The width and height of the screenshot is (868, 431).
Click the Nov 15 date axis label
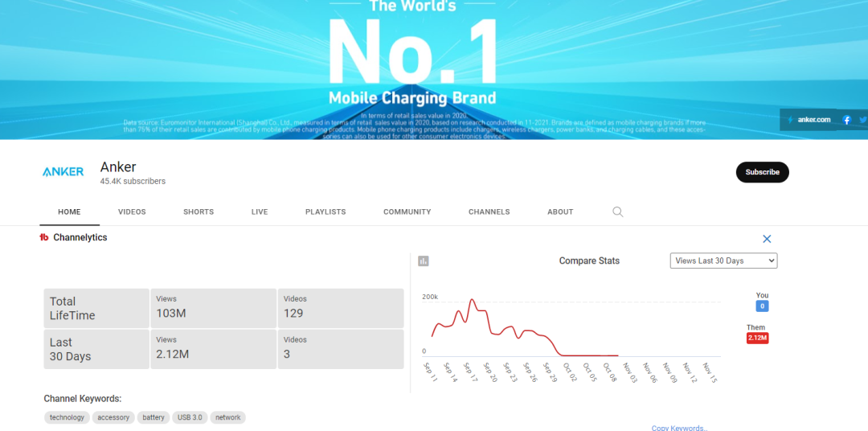[x=710, y=373]
